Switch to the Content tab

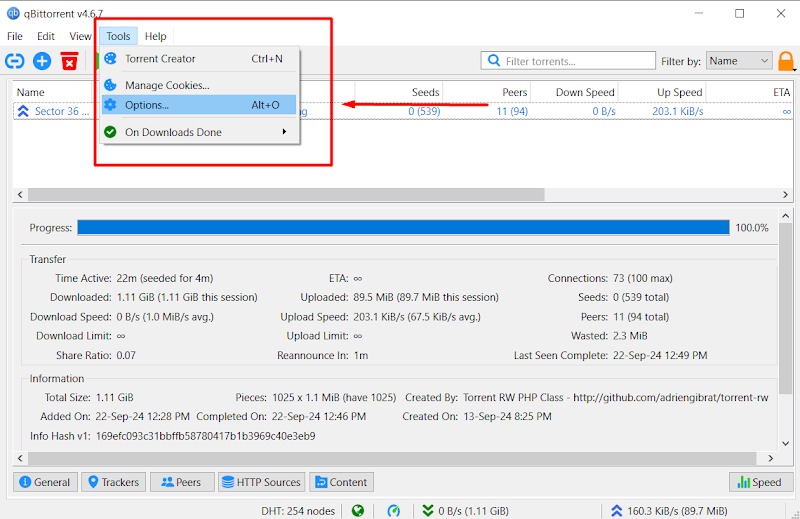pyautogui.click(x=341, y=482)
